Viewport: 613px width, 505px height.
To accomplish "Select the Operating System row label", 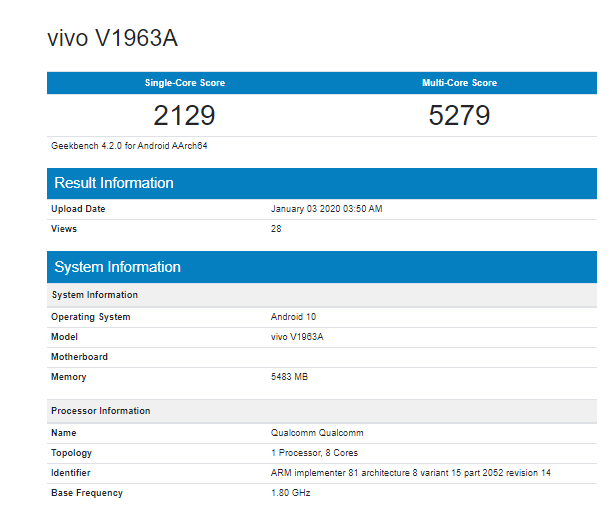I will (91, 317).
